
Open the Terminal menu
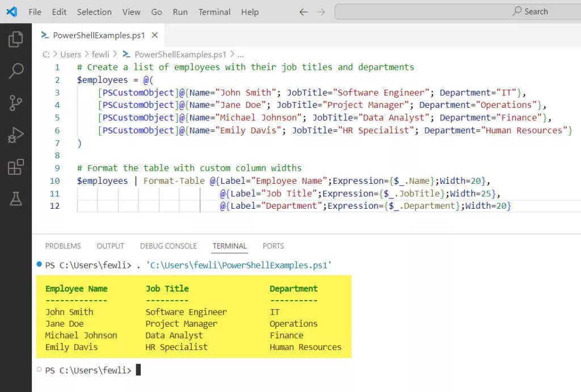coord(214,12)
